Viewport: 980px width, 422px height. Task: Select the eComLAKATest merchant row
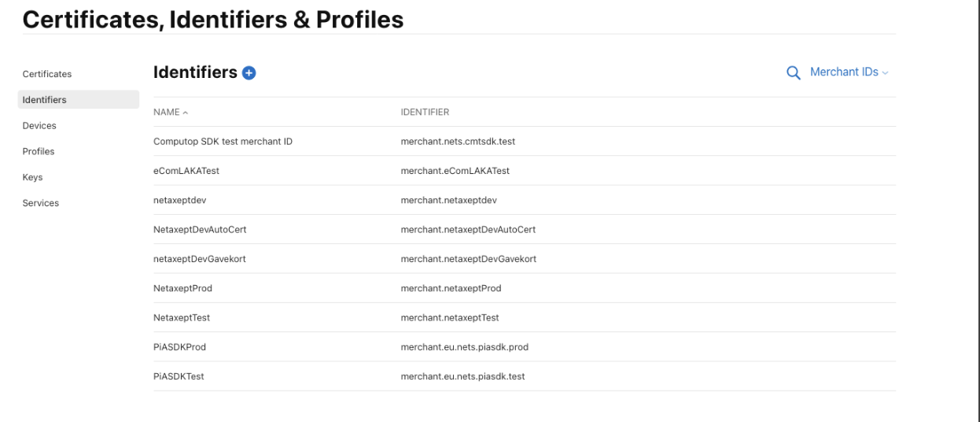pos(525,170)
